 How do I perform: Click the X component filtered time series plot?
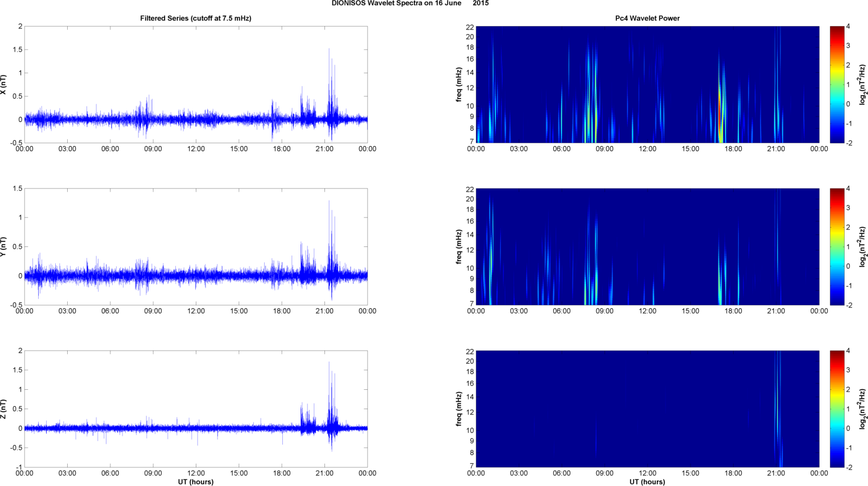tap(196, 84)
